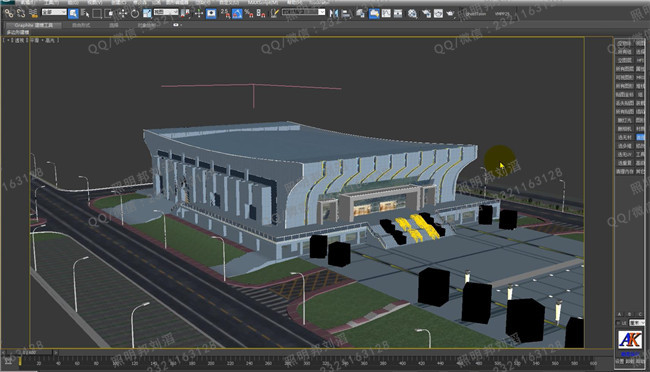Click the Mirror tool icon
Image resolution: width=650 pixels, height=372 pixels.
(334, 14)
